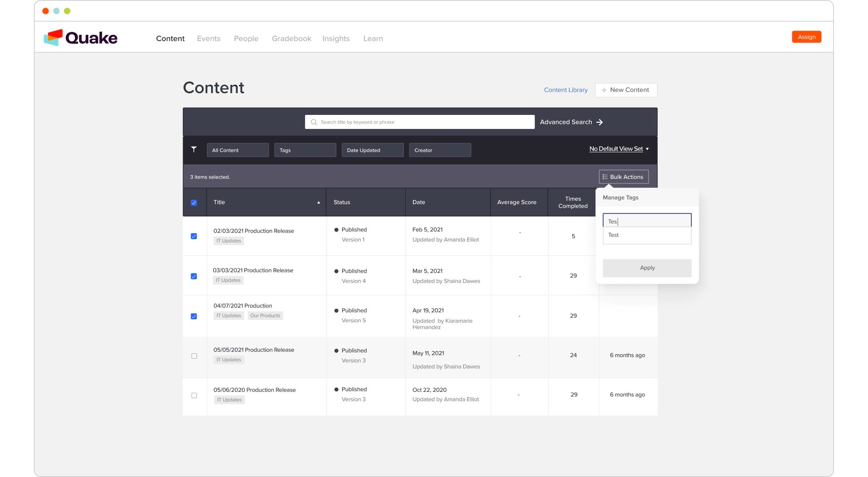Click the orange Assign button

(807, 37)
